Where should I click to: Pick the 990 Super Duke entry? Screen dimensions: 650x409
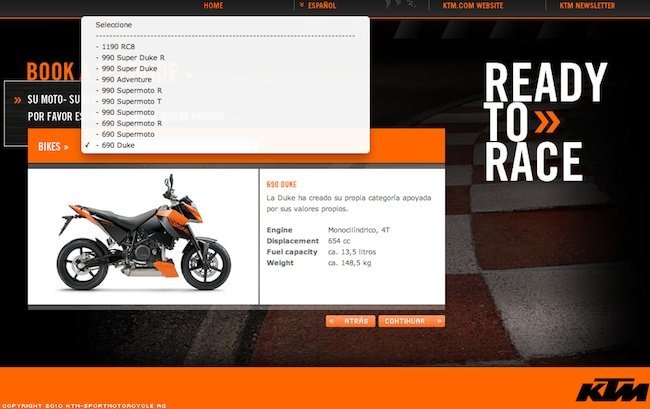(225, 68)
